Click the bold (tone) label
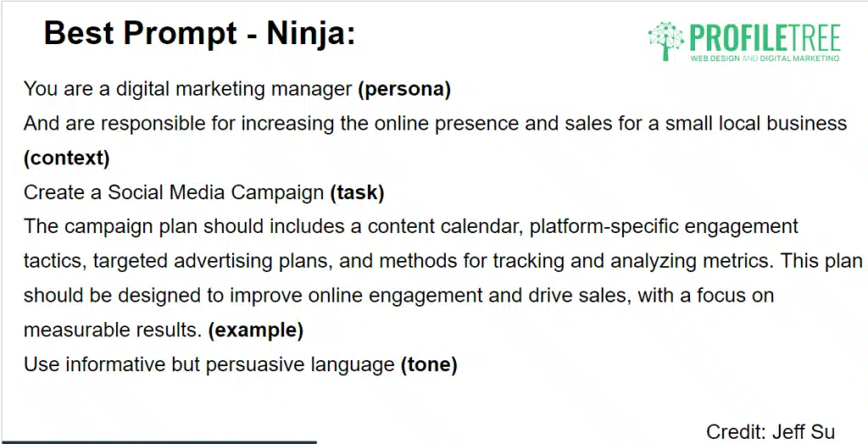 429,365
